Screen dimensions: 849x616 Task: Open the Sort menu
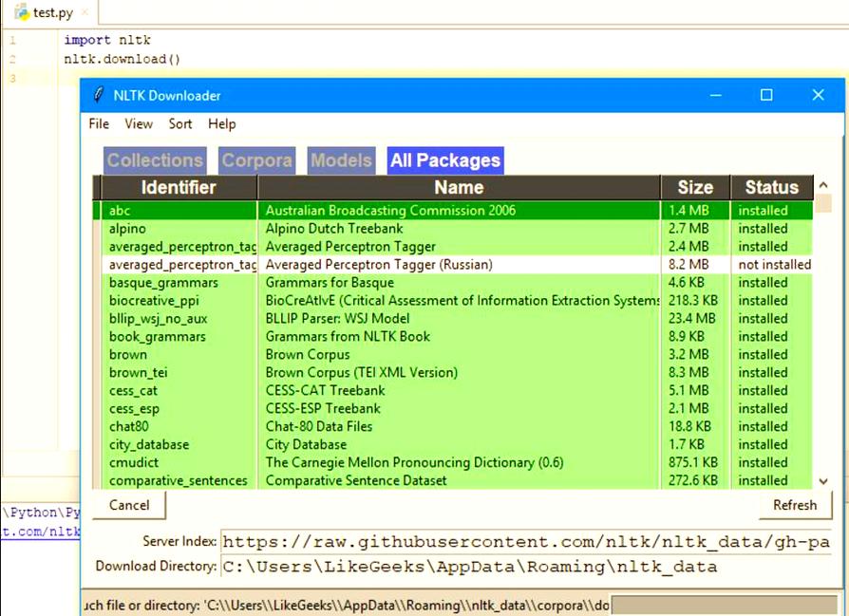tap(180, 124)
